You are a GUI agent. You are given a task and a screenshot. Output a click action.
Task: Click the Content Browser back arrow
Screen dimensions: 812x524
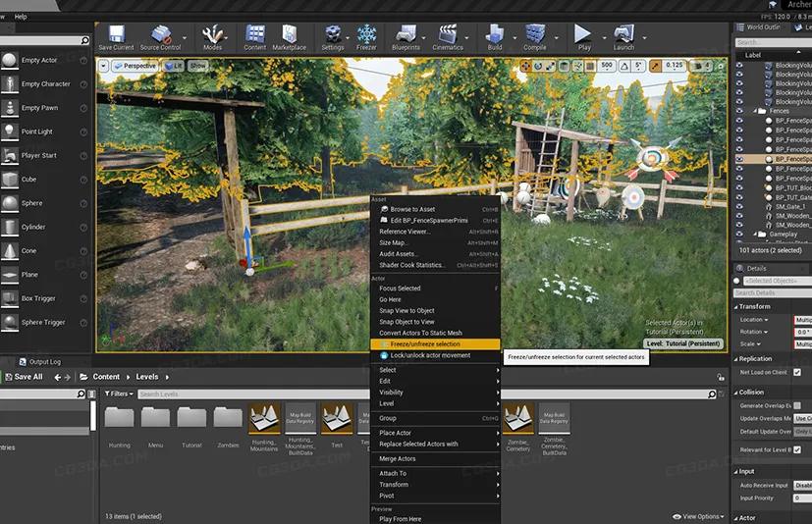pyautogui.click(x=57, y=377)
